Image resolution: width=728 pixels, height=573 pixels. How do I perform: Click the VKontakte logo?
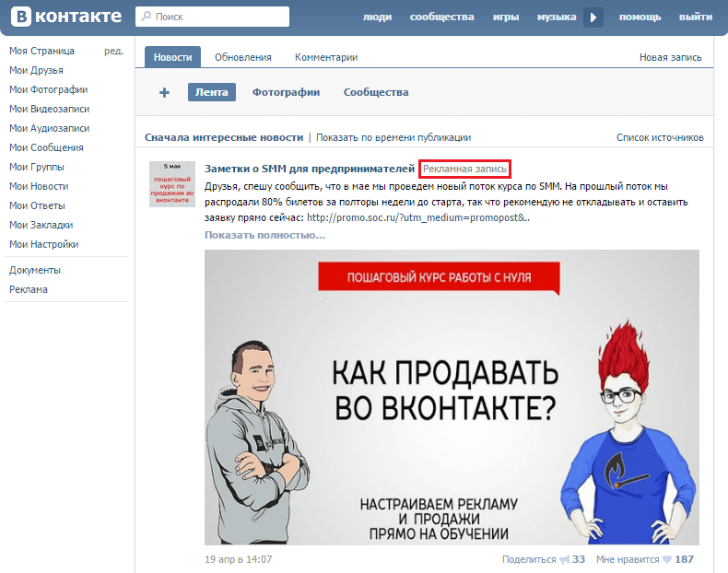pos(66,17)
